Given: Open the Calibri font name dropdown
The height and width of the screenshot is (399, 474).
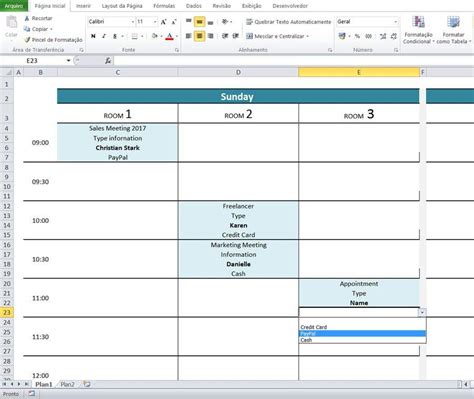Looking at the screenshot, I should click(x=133, y=22).
